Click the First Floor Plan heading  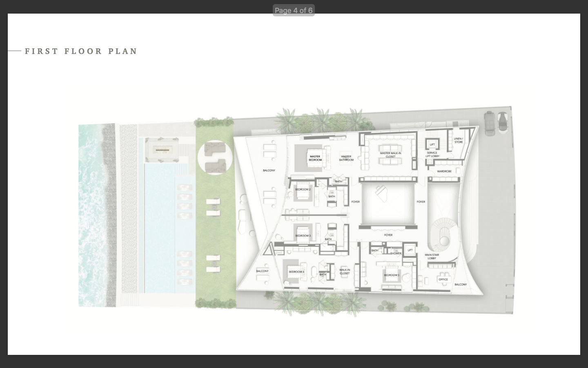(81, 51)
